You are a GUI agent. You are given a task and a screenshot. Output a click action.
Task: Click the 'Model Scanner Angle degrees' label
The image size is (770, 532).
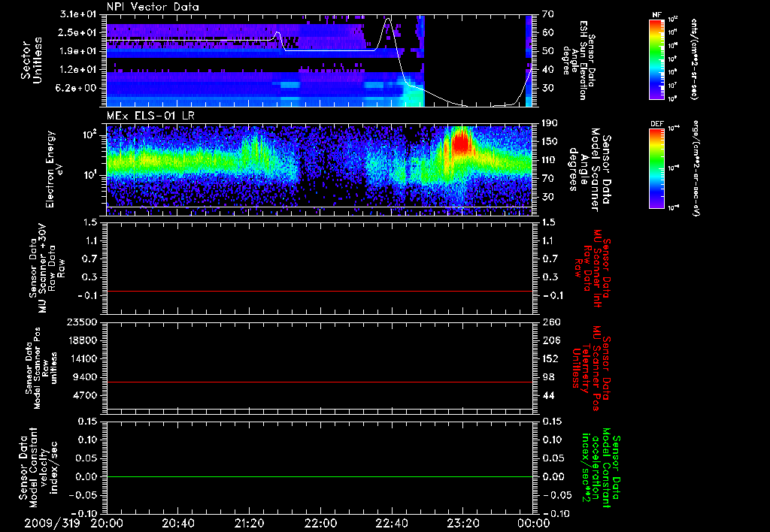point(589,170)
